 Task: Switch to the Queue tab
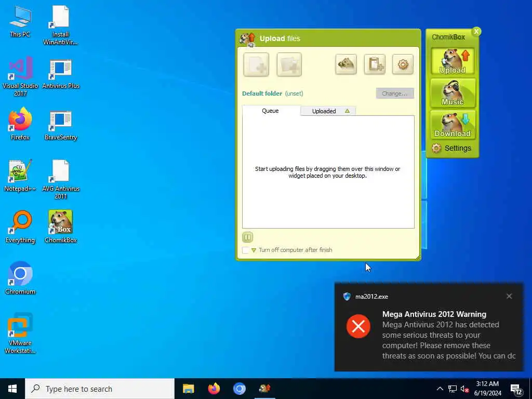[x=271, y=111]
